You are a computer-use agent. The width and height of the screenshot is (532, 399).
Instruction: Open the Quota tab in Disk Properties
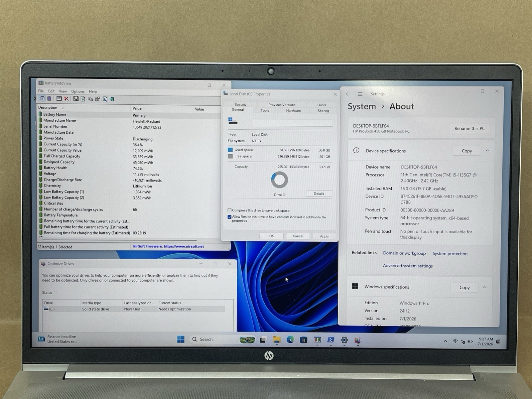322,105
